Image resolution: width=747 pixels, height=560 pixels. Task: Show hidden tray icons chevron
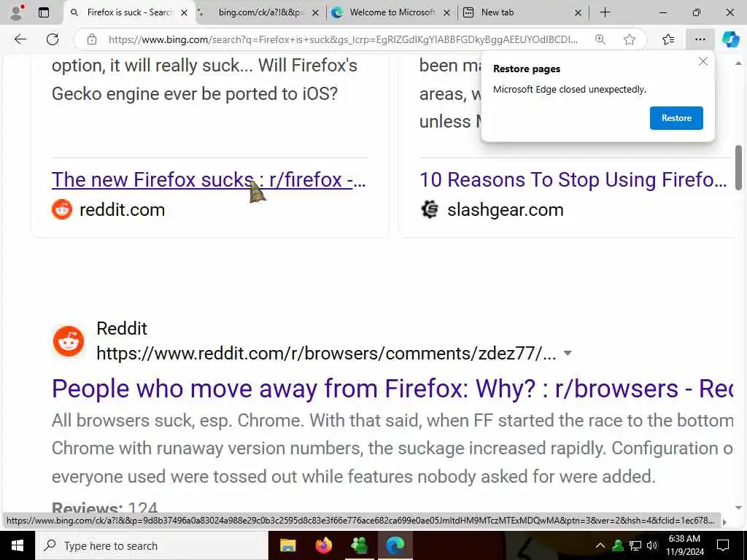[x=600, y=545]
